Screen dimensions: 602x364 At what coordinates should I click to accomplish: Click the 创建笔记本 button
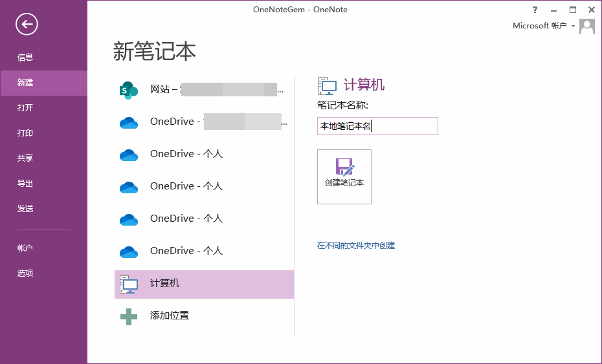tap(344, 177)
